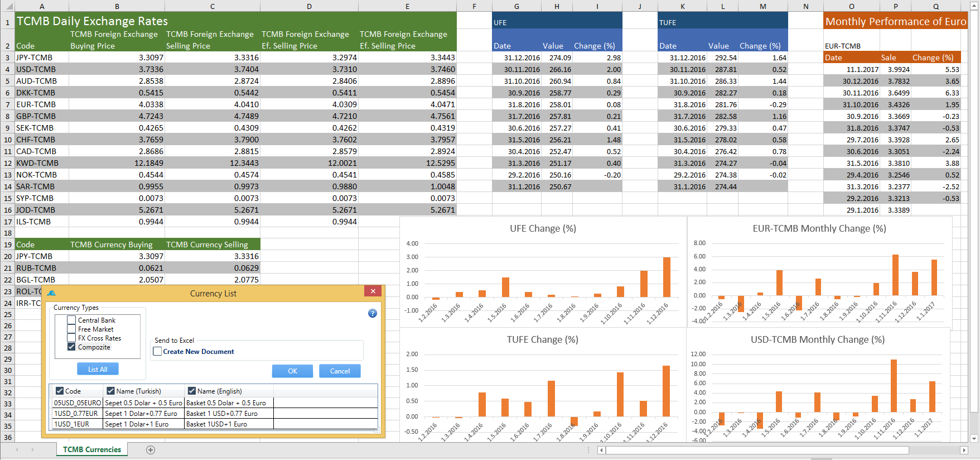Image resolution: width=980 pixels, height=460 pixels.
Task: Click the 'Basket 1USD+1 Euro' cell
Action: (229, 424)
